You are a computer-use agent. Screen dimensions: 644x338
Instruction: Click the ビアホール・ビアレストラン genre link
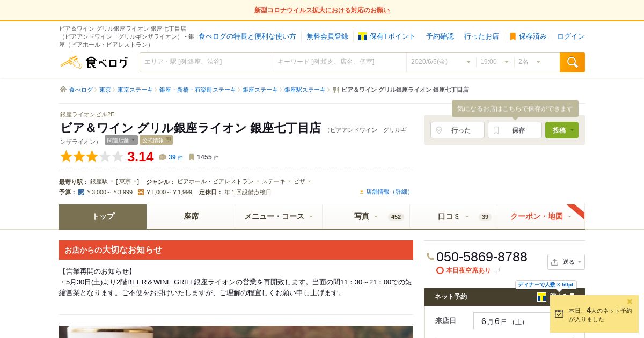click(x=215, y=181)
